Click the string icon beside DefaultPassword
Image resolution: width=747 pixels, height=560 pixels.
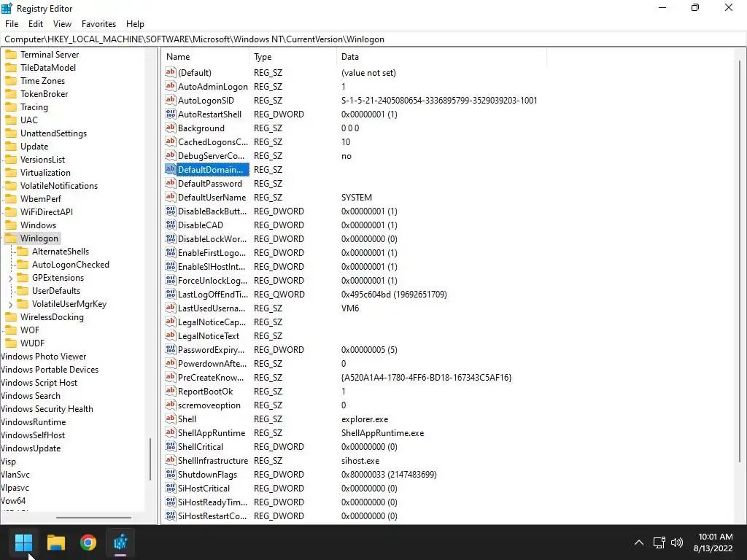pyautogui.click(x=171, y=183)
